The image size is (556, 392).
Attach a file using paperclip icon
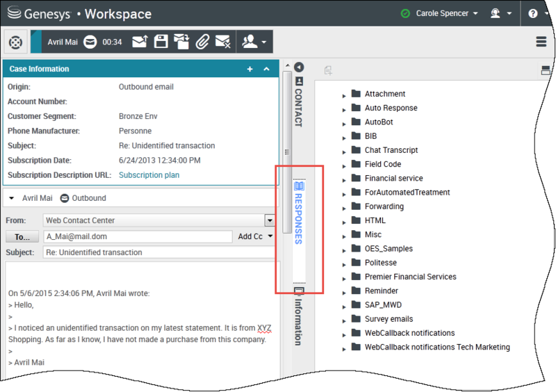[202, 42]
